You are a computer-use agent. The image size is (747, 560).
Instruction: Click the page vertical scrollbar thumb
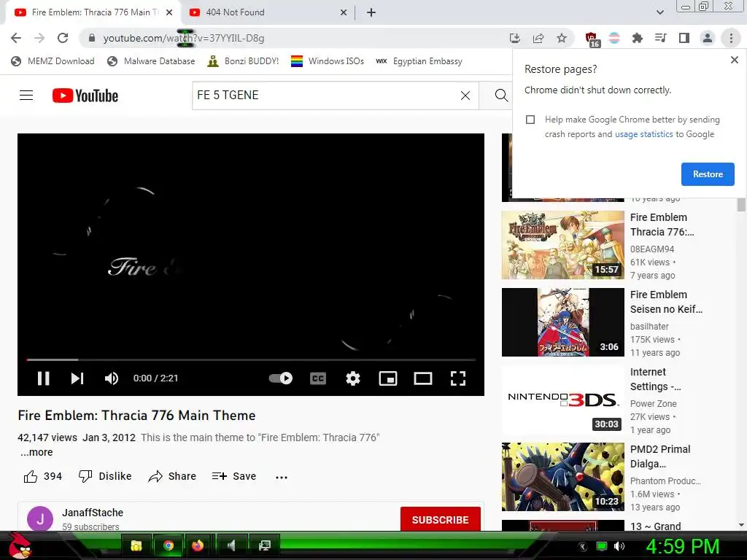tap(741, 205)
